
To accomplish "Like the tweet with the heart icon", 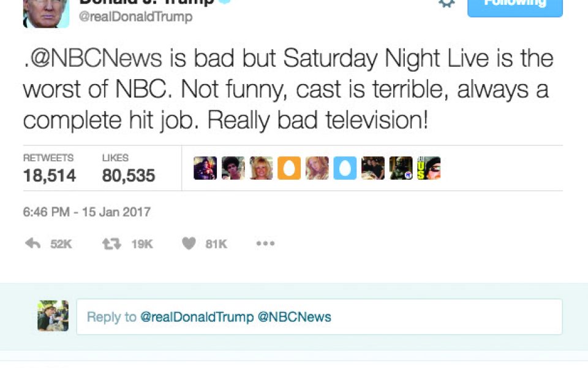I will click(x=189, y=243).
